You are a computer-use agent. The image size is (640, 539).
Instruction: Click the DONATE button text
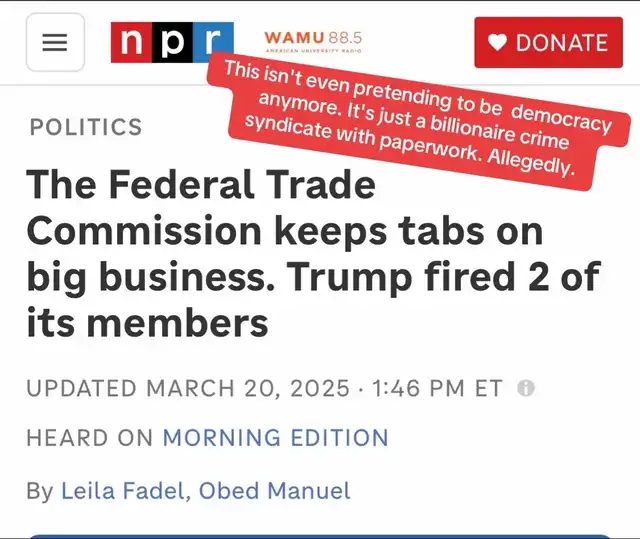[562, 43]
